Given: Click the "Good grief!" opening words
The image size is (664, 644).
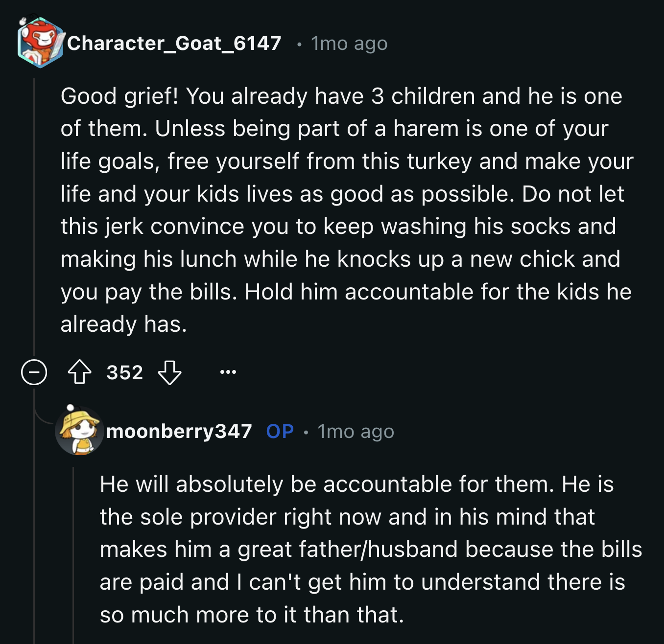Looking at the screenshot, I should click(119, 96).
